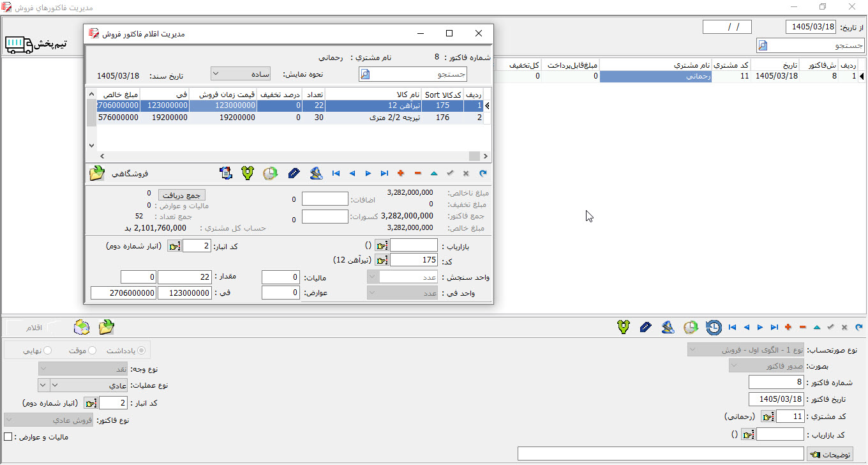868x465 pixels.
Task: Open the small empty dropdown beside نوع عمليات
Action: pyautogui.click(x=43, y=385)
